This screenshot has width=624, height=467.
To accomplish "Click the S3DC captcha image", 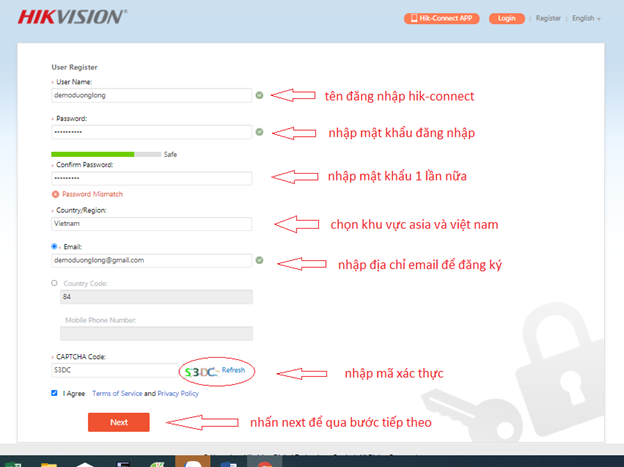I will [201, 372].
